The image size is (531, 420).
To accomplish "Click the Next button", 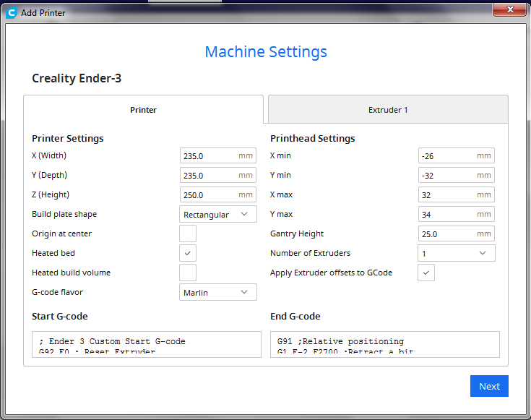I will point(489,386).
